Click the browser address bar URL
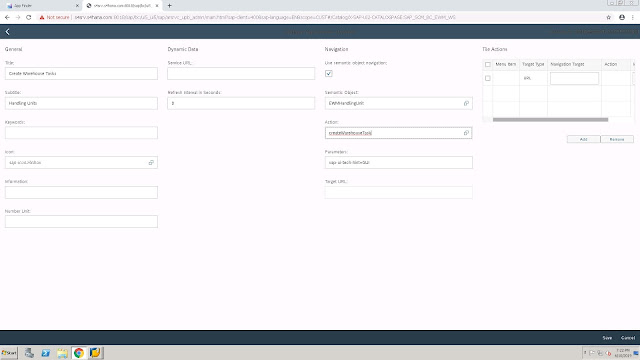Viewport: 640px width, 360px height. [x=264, y=17]
